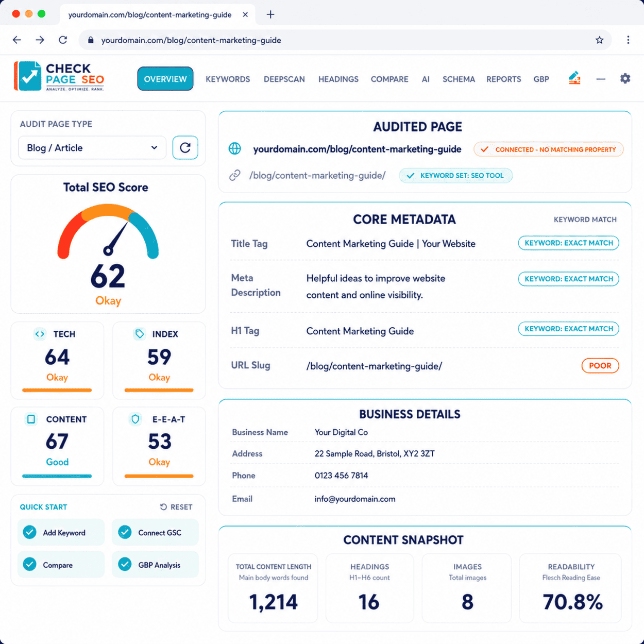This screenshot has width=644, height=644.
Task: Click Connected - No Matching Property badge
Action: pyautogui.click(x=549, y=149)
